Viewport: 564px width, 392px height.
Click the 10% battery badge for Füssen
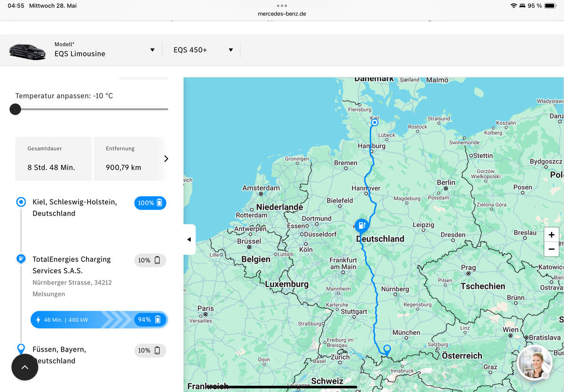pos(150,351)
